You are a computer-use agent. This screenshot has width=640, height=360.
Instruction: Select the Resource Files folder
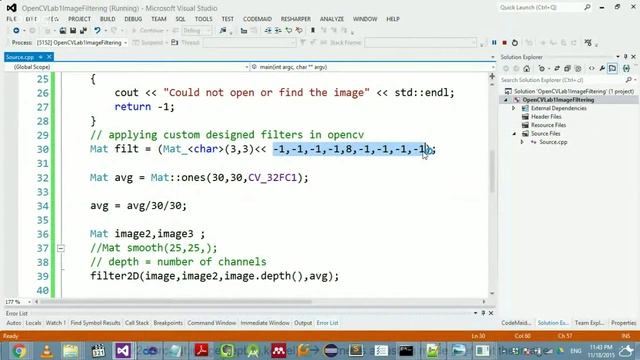click(x=548, y=125)
